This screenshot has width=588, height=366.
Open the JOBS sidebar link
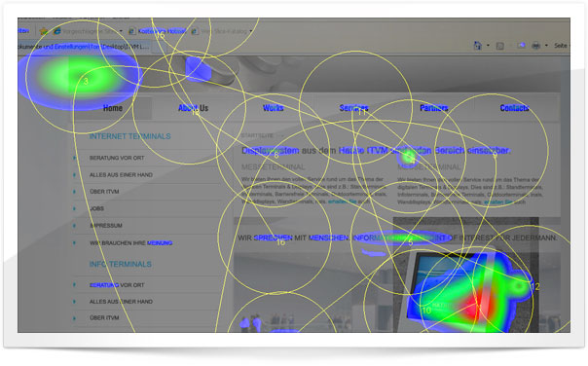96,208
